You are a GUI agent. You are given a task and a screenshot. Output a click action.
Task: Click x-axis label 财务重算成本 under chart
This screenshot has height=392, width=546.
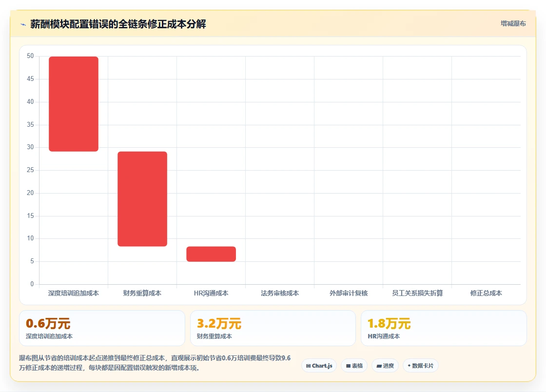pyautogui.click(x=142, y=293)
